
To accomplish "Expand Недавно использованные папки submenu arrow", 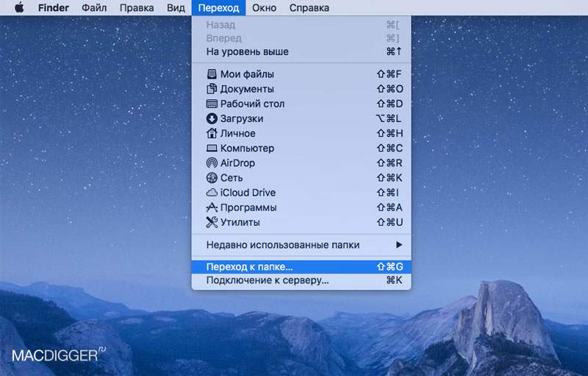I will click(399, 245).
